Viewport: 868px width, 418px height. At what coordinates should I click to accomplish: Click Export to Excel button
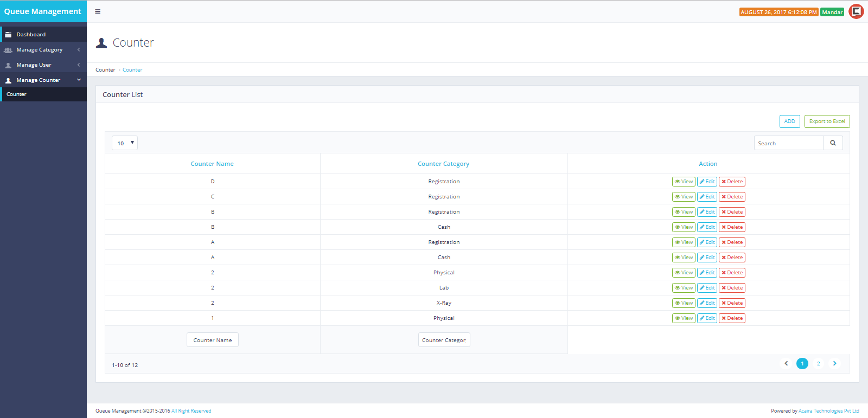tap(827, 121)
